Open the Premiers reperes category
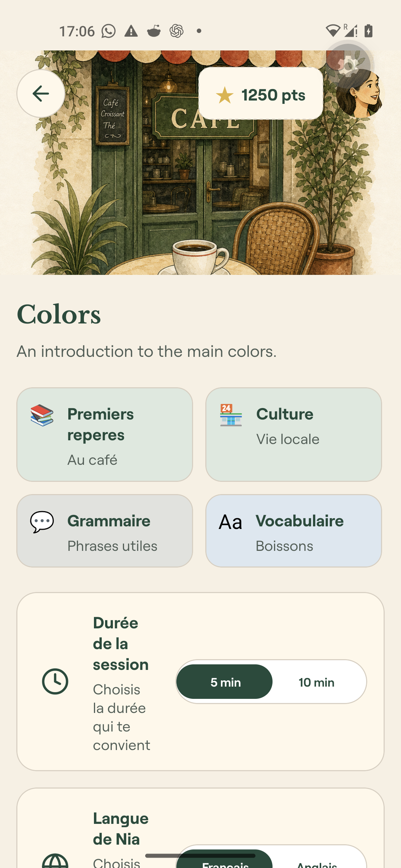 click(x=105, y=435)
